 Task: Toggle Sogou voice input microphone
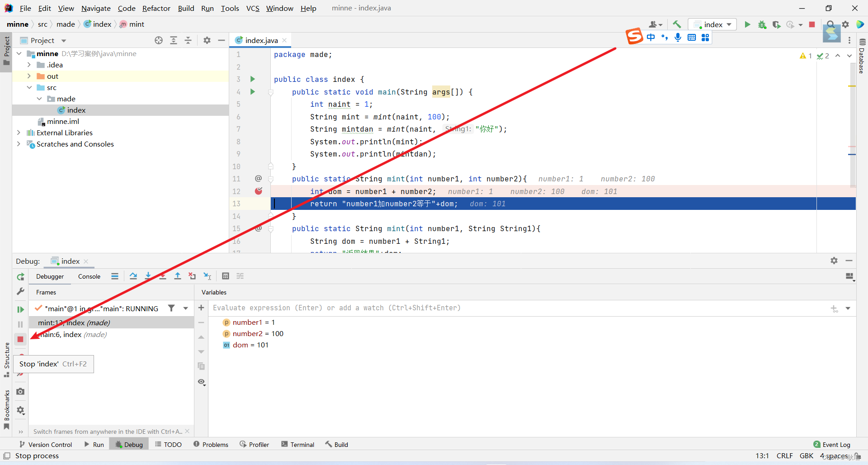point(678,38)
